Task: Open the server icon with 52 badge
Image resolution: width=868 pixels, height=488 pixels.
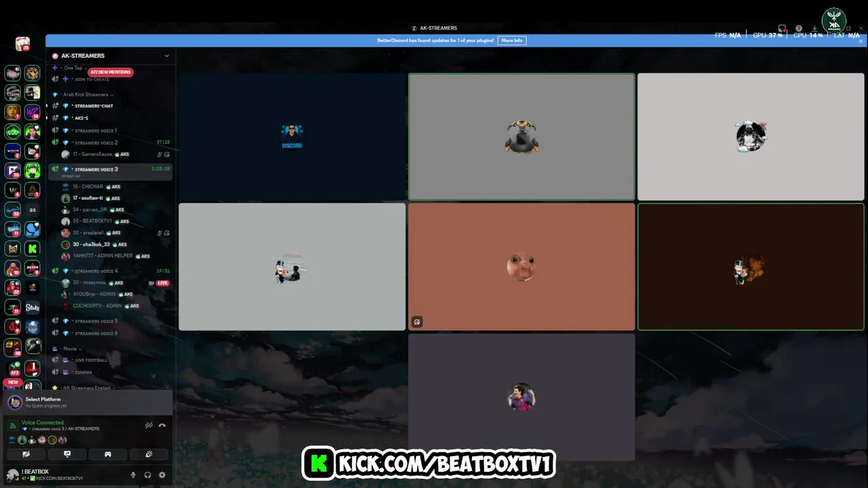Action: click(13, 210)
